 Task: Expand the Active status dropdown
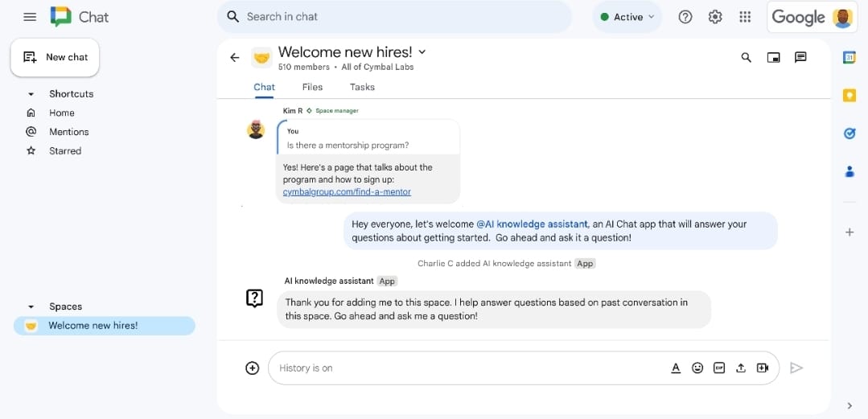coord(627,17)
